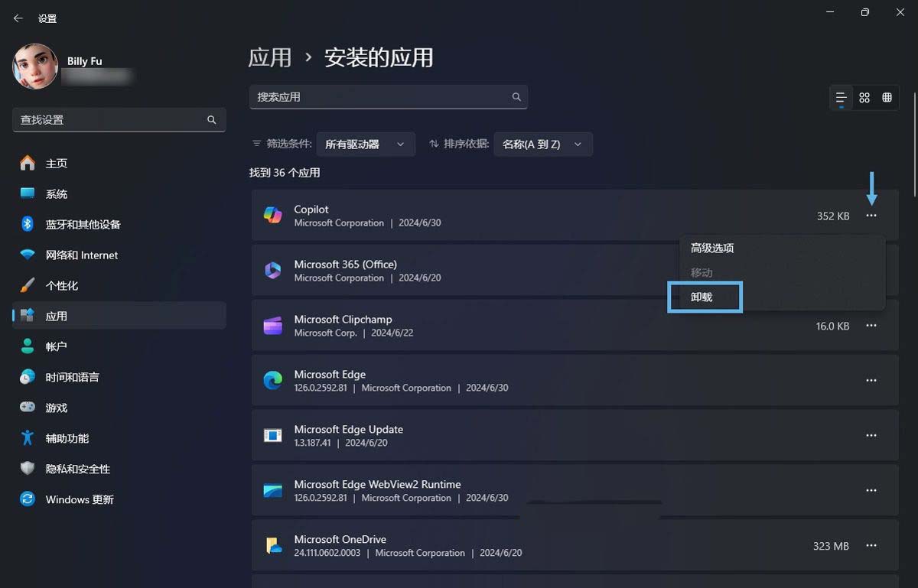The image size is (918, 588).
Task: Click the search icon in 搜索应用 box
Action: pyautogui.click(x=516, y=97)
